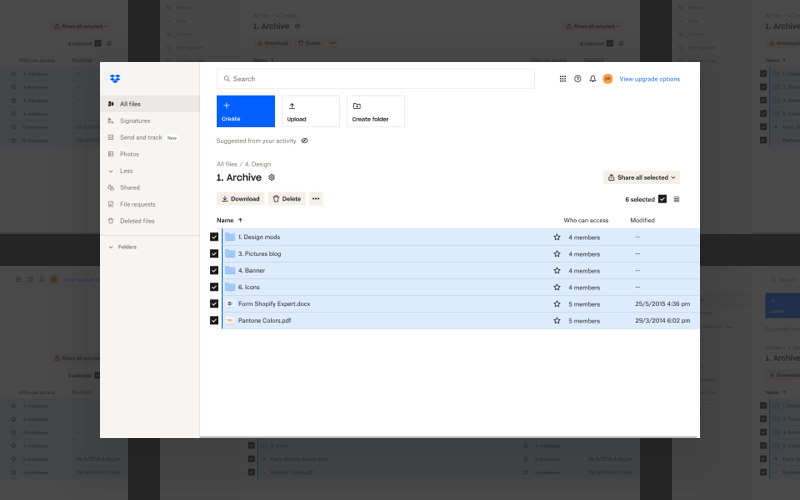Image resolution: width=800 pixels, height=500 pixels.
Task: Open the help question mark icon
Action: (x=578, y=79)
